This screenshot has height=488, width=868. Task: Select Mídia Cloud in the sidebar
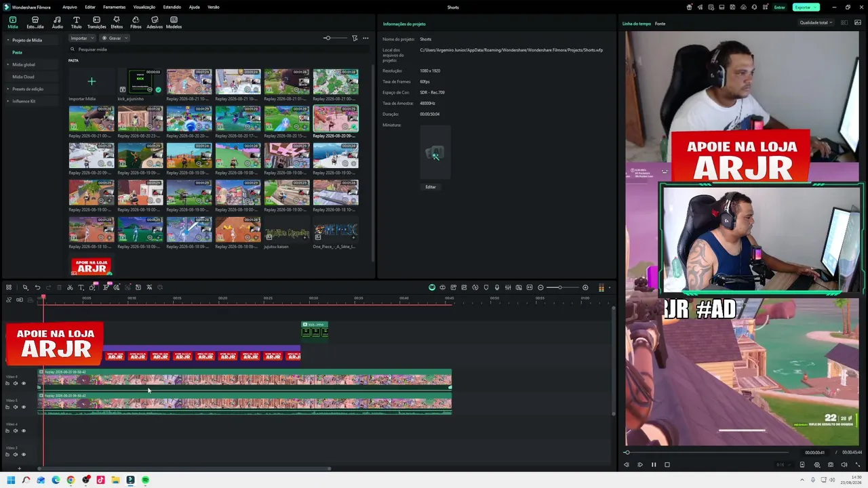23,77
